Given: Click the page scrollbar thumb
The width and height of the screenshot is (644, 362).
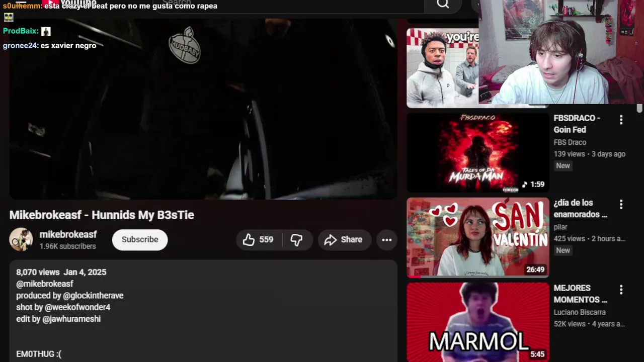Looking at the screenshot, I should [x=639, y=108].
